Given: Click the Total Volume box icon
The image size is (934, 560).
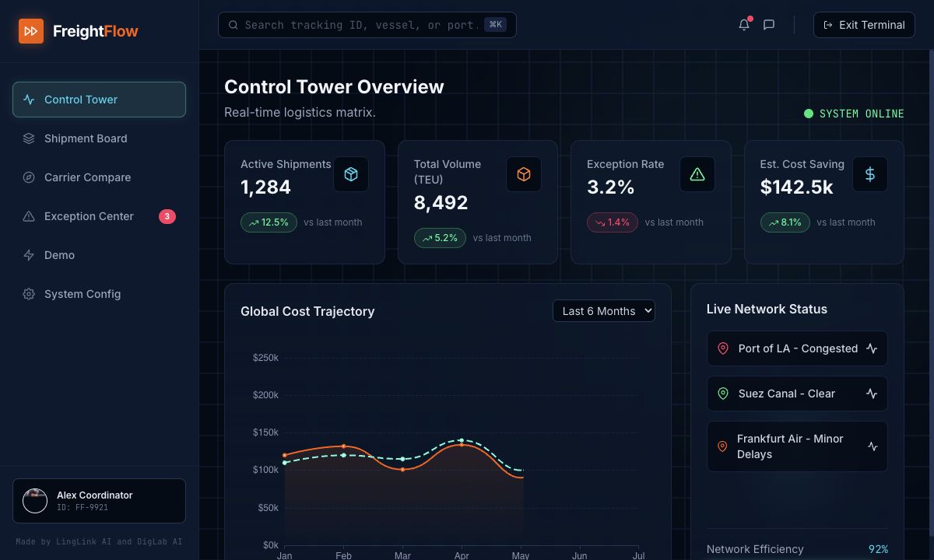Looking at the screenshot, I should pyautogui.click(x=524, y=174).
